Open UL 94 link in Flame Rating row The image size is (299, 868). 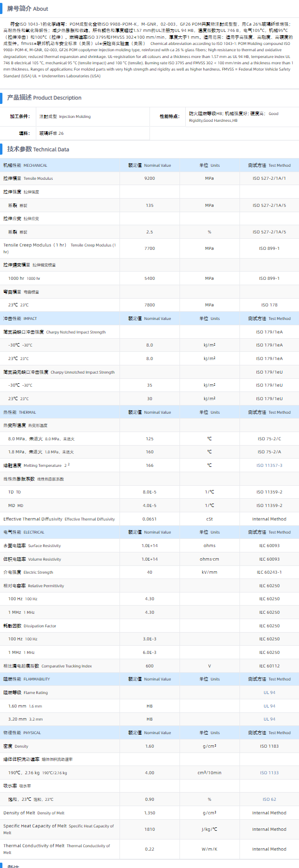click(269, 693)
